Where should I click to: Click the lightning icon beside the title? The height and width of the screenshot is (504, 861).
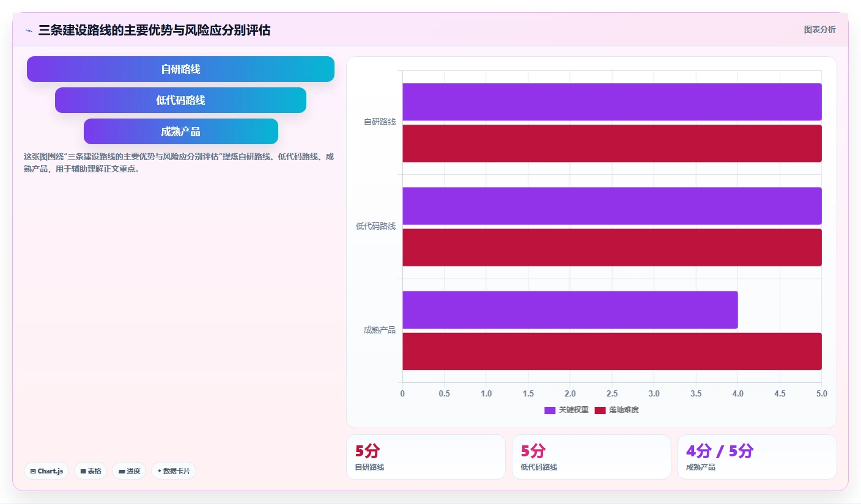(29, 31)
